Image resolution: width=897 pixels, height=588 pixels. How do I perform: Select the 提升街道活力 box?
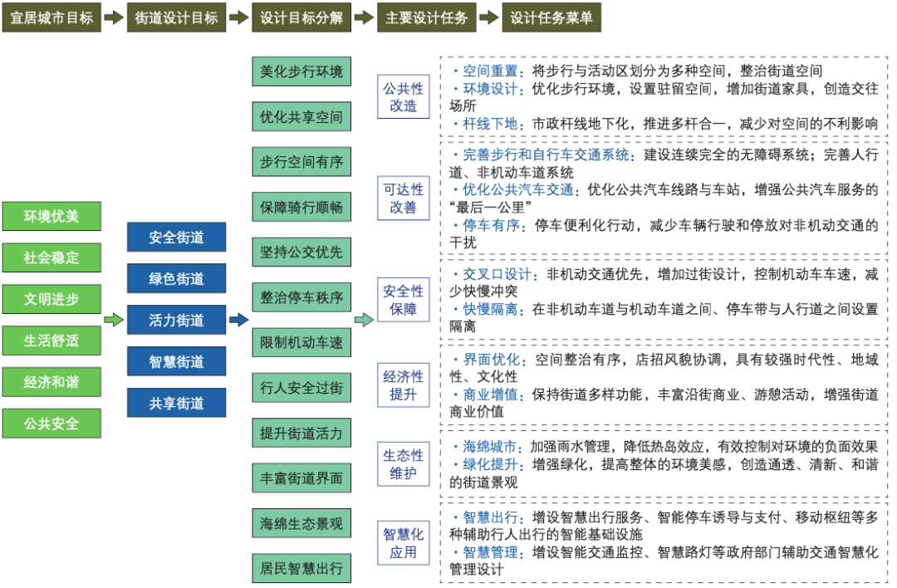[301, 433]
